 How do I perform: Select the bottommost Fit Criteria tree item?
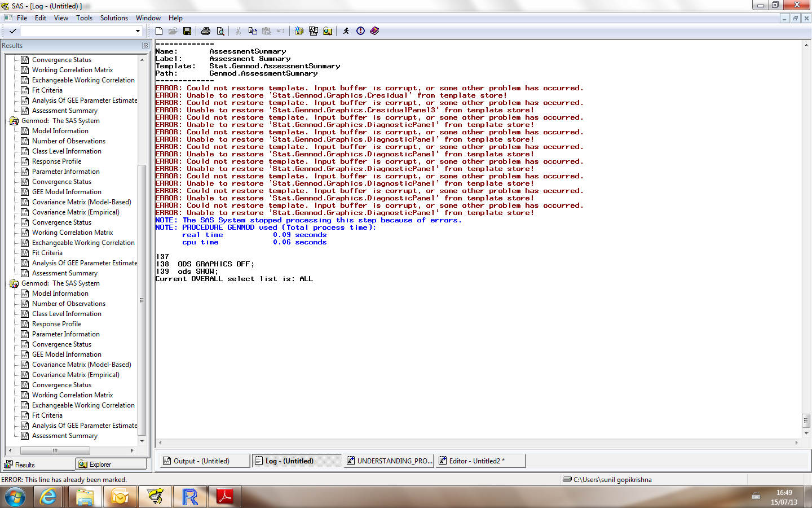47,415
